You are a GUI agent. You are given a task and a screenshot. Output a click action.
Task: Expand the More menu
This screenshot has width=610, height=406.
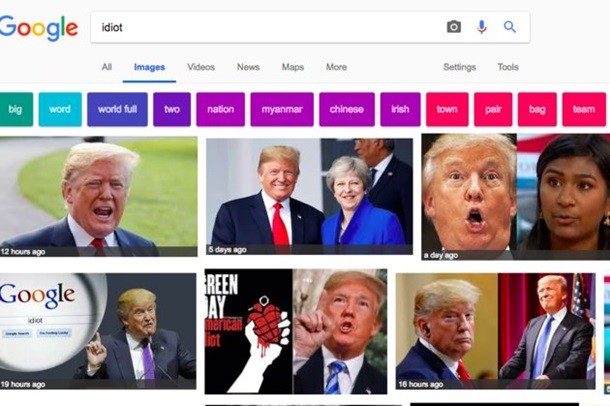coord(336,67)
